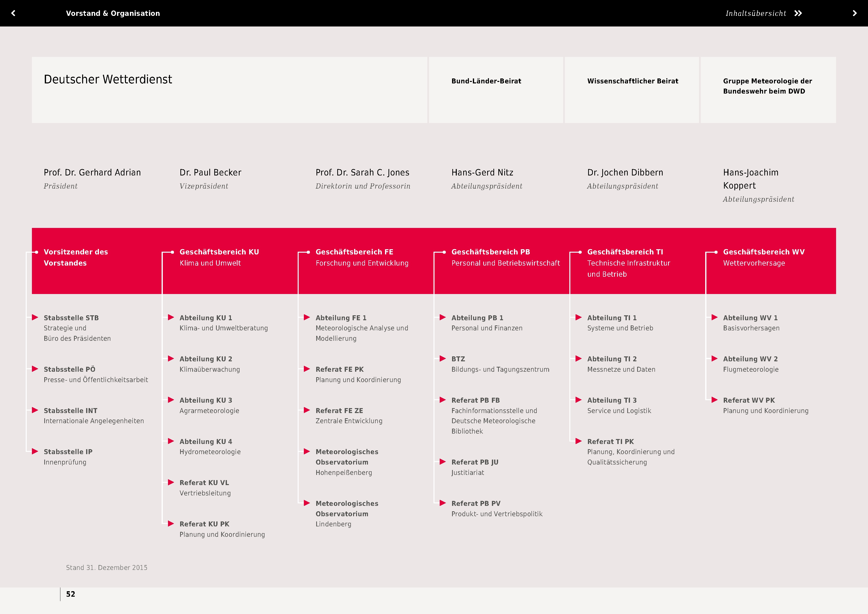
Task: Click red arrow next to Abteilung TI 2
Action: coord(579,358)
